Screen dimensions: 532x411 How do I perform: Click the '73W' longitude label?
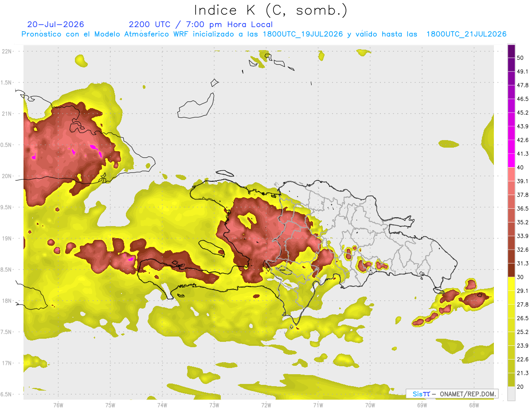point(214,405)
